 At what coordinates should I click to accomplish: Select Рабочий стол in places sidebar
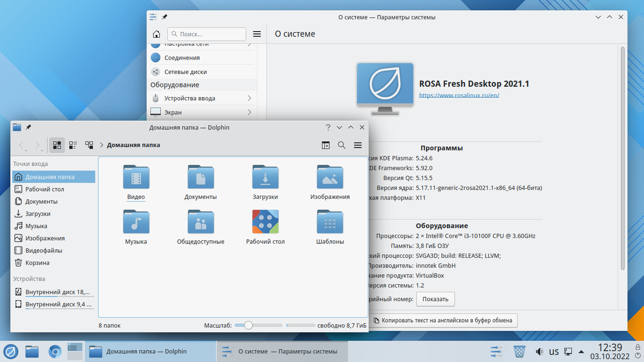coord(54,189)
